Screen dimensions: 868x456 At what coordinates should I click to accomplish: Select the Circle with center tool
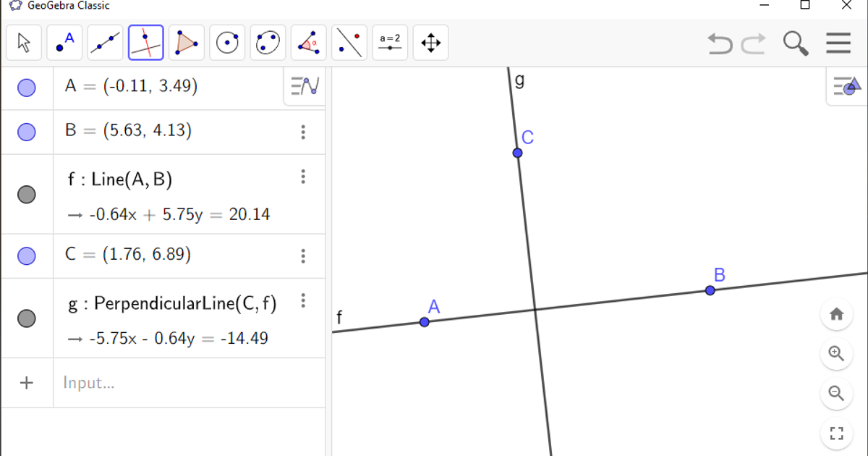click(x=227, y=43)
